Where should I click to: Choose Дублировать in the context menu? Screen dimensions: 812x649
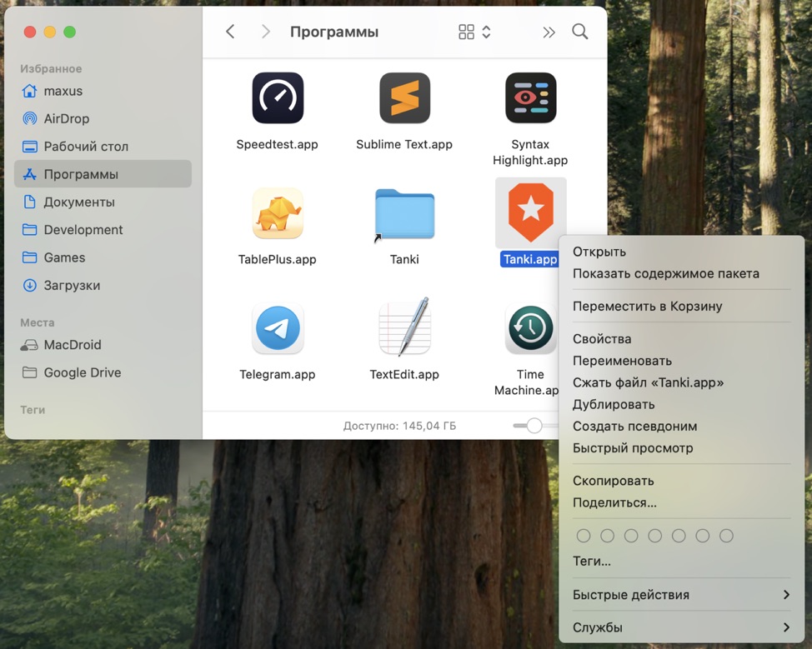(x=681, y=404)
